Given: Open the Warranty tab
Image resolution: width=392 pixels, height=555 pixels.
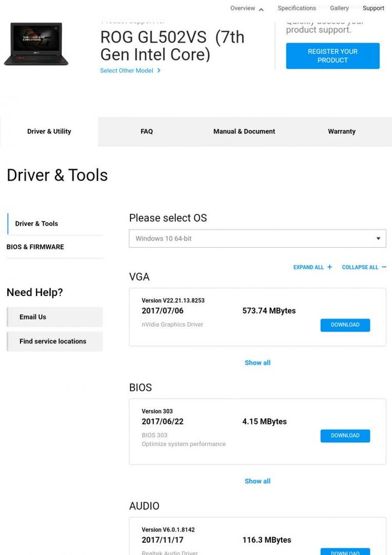Looking at the screenshot, I should tap(341, 131).
